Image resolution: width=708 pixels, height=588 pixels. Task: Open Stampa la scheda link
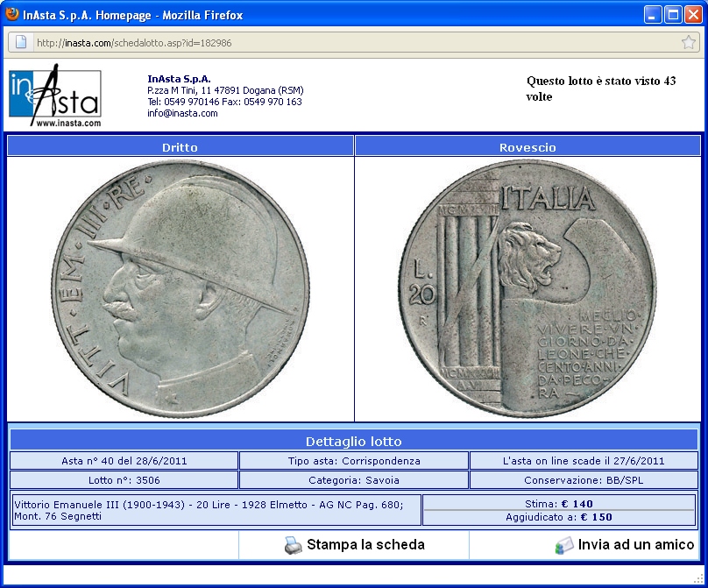coord(365,545)
